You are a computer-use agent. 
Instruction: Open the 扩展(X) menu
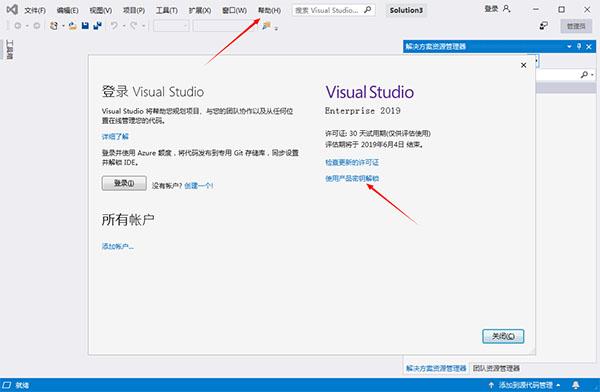tap(200, 10)
